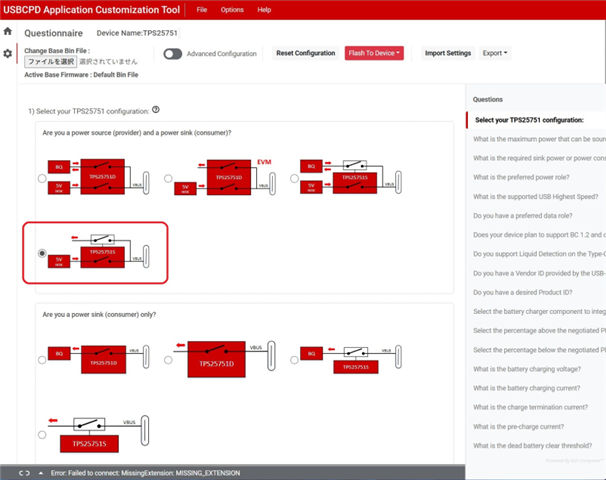
Task: Go to 'Select your TPS25751 configuration' question
Action: pyautogui.click(x=529, y=120)
